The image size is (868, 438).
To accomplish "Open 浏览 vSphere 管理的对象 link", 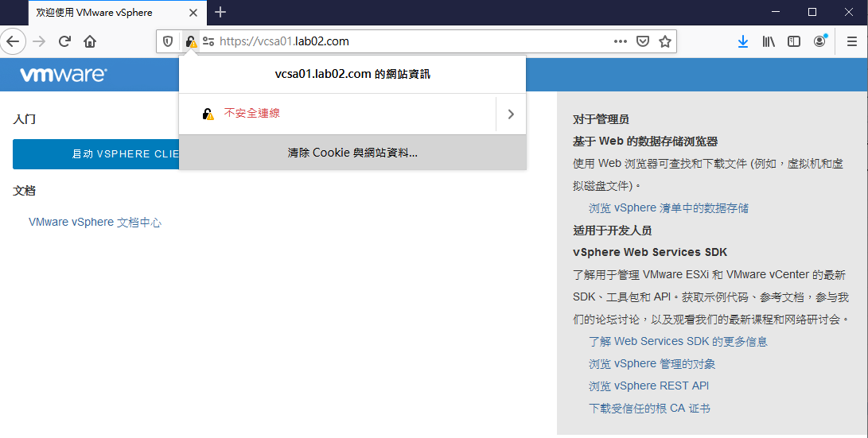I will (652, 364).
